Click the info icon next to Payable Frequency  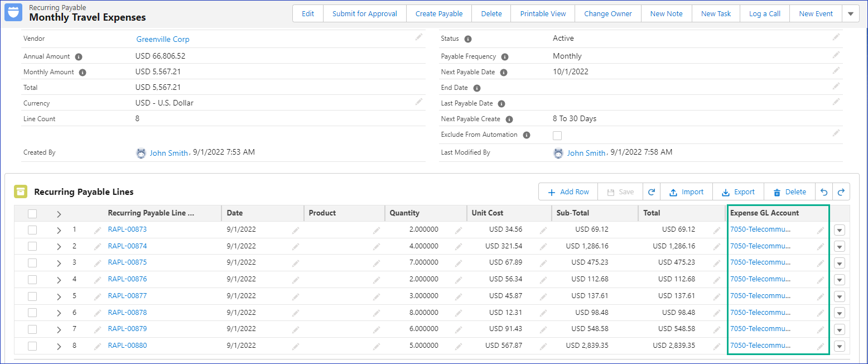click(504, 57)
